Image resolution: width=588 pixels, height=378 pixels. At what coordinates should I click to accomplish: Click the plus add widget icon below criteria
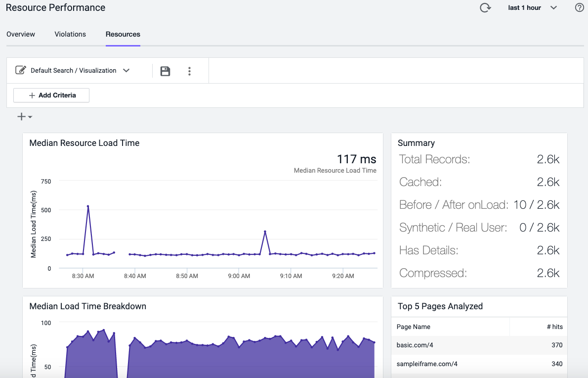25,117
